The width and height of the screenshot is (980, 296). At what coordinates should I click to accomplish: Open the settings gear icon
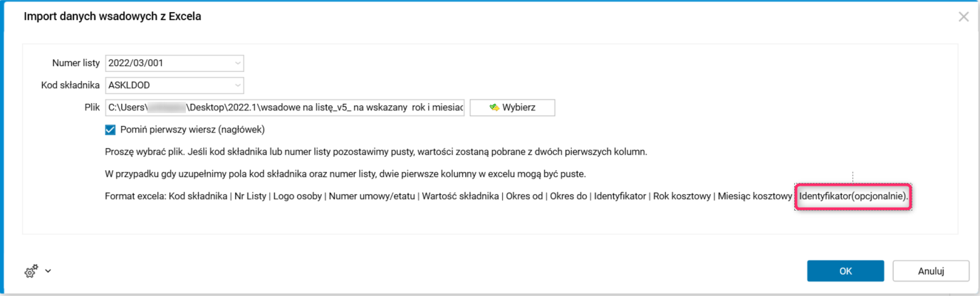tap(31, 271)
